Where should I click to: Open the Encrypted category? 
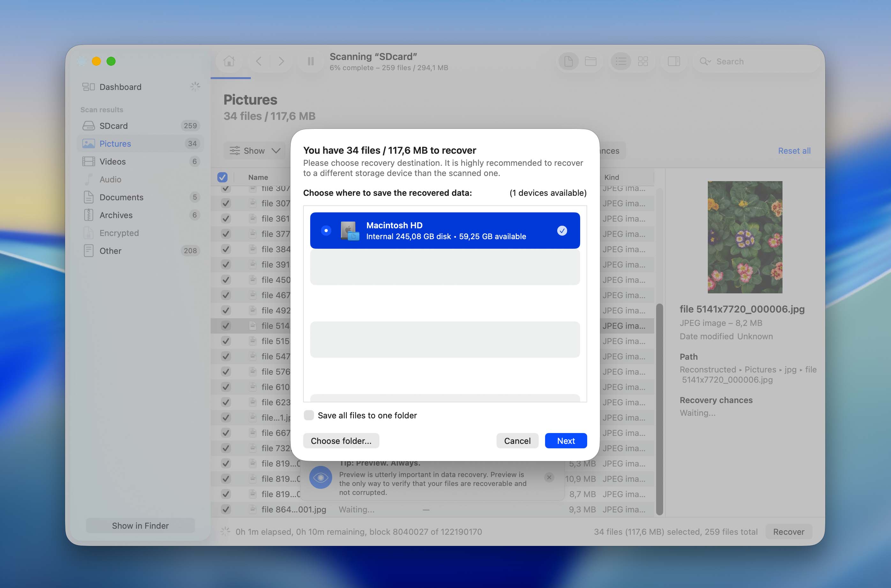pos(140,233)
